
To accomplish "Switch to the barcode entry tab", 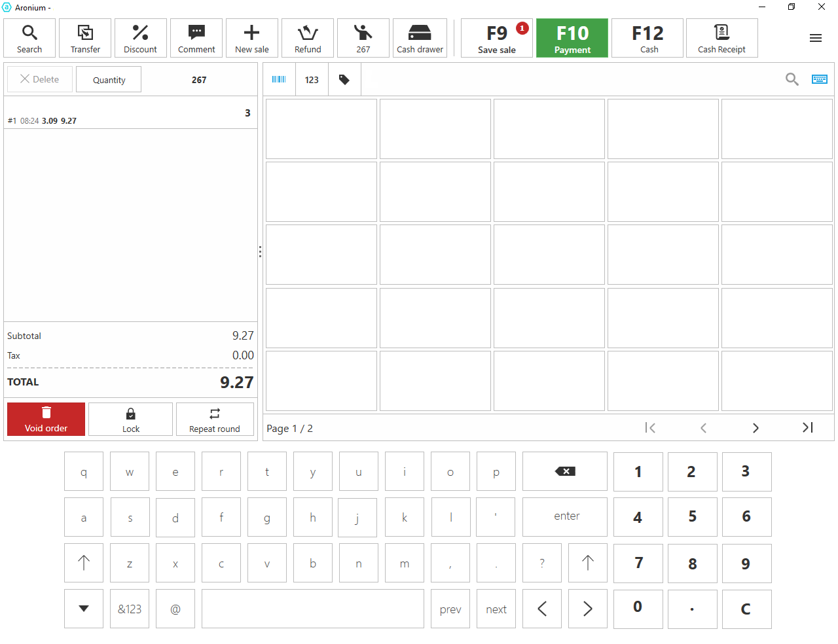I will click(279, 80).
